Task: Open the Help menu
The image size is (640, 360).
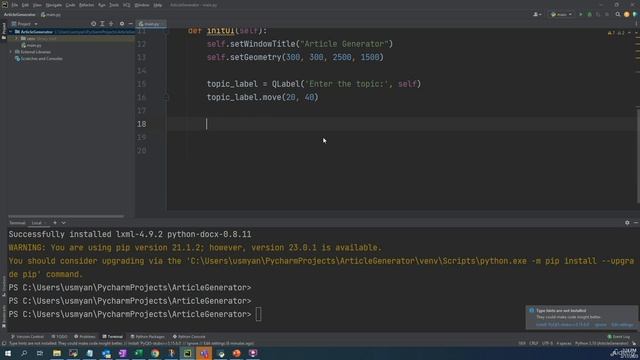Action: tap(158, 5)
